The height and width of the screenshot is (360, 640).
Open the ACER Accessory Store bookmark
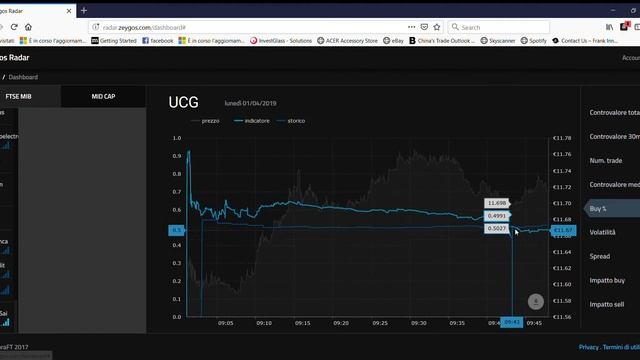(347, 40)
